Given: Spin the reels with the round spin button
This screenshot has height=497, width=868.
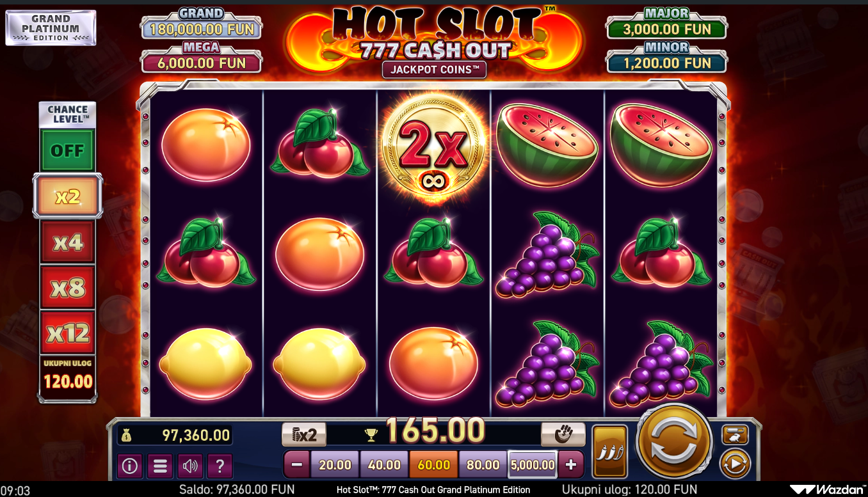Looking at the screenshot, I should (674, 441).
